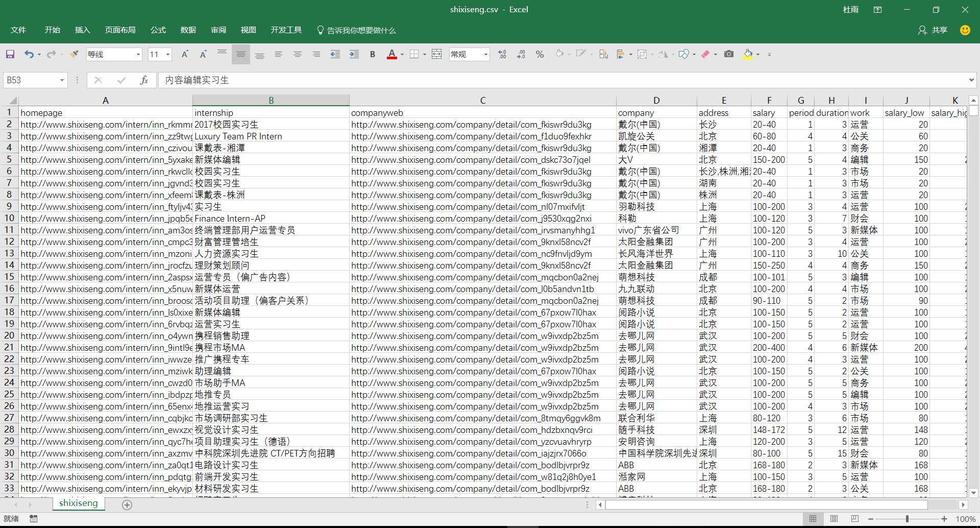Open the 文件 menu
The height and width of the screenshot is (528, 980).
18,30
